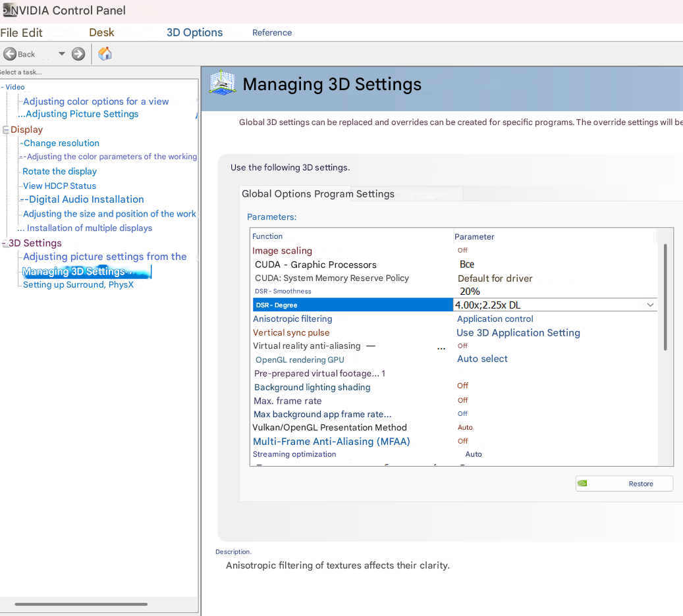Viewport: 683px width, 616px height.
Task: Click the task pane horizontal scrollbar
Action: (x=81, y=603)
